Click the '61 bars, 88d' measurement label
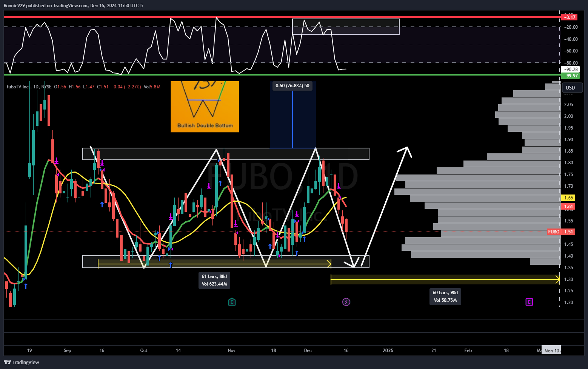This screenshot has height=369, width=588. coord(214,280)
